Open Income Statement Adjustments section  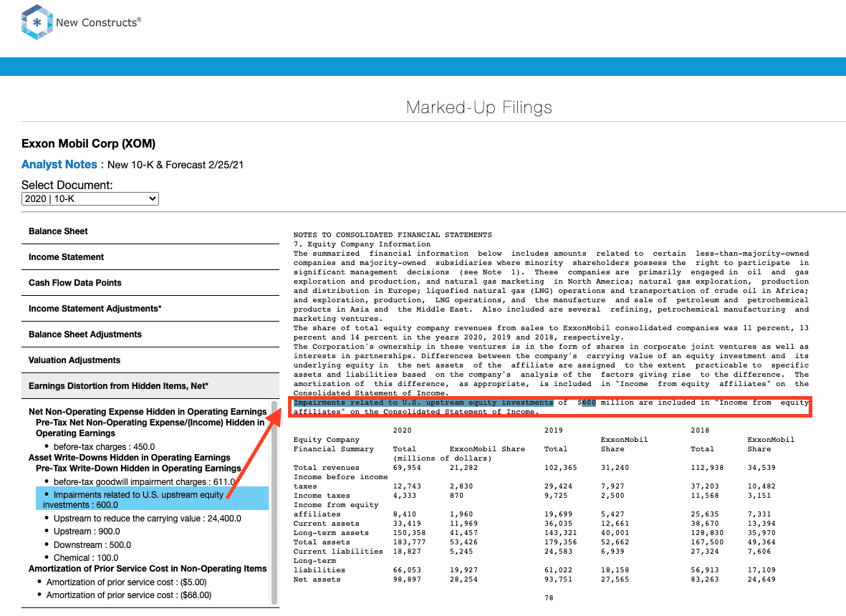pyautogui.click(x=150, y=309)
